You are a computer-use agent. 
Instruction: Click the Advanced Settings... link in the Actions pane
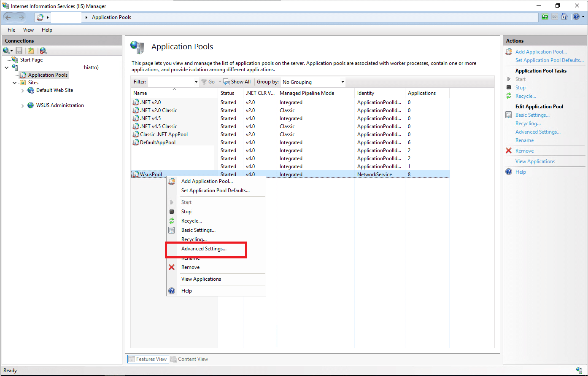538,132
